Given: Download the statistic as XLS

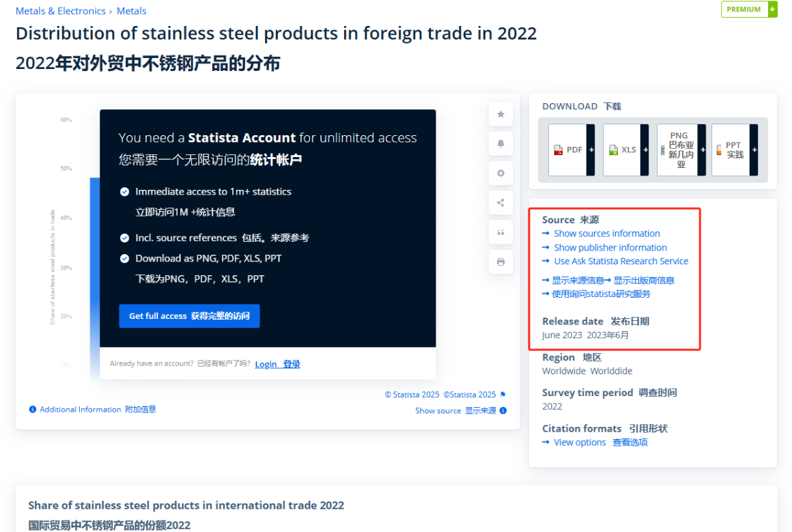Looking at the screenshot, I should (x=625, y=150).
